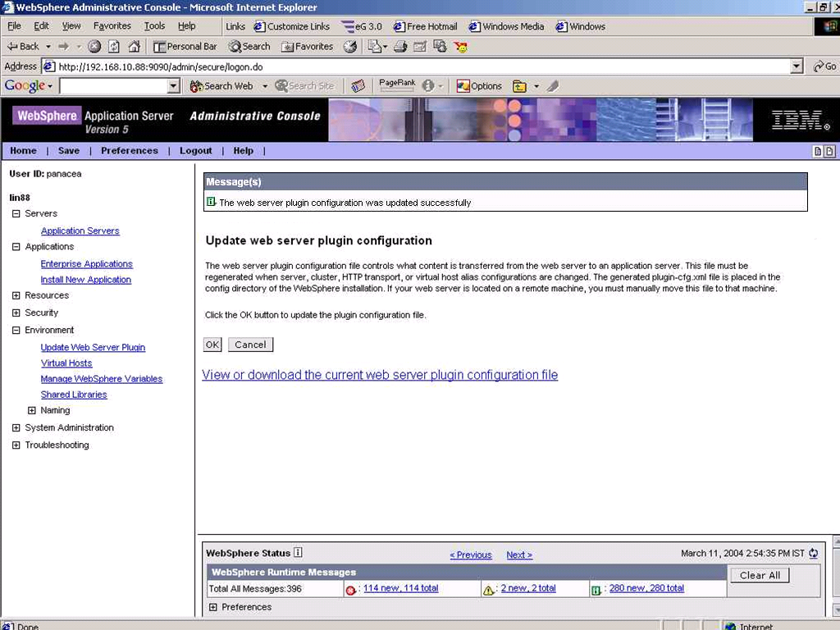This screenshot has width=840, height=630.
Task: Click the PageRank indicator
Action: click(x=397, y=84)
